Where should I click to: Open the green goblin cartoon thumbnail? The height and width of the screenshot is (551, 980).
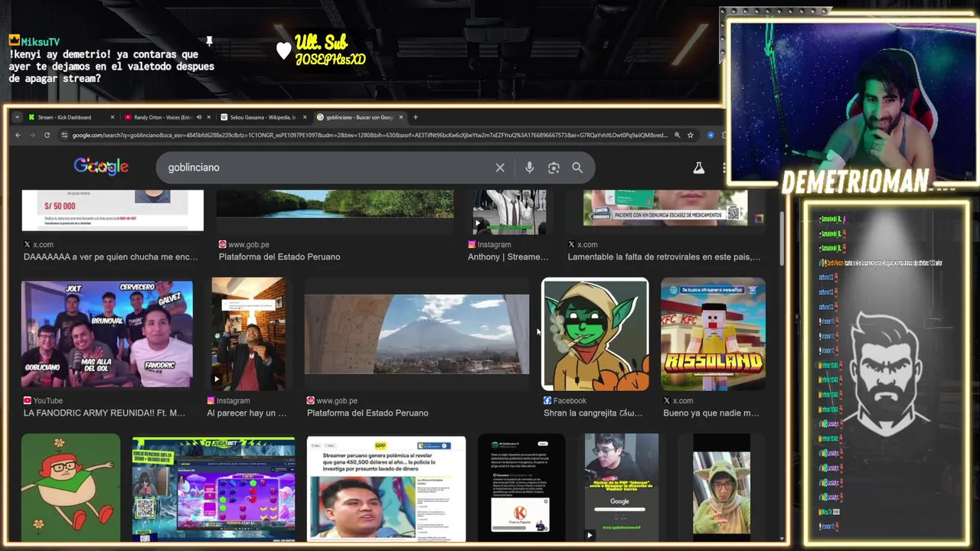pyautogui.click(x=595, y=334)
